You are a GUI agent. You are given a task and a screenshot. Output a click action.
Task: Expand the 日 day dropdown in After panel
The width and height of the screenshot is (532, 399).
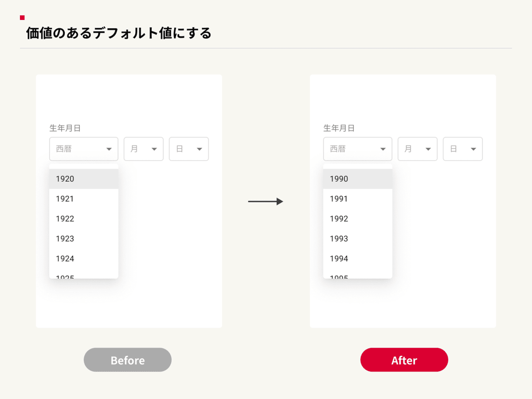463,149
